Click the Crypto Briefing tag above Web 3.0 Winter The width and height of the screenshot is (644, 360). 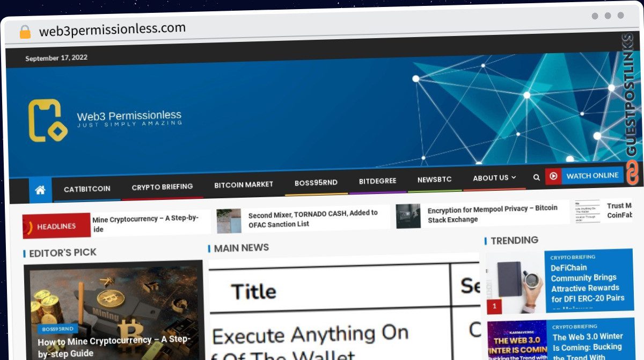click(575, 327)
